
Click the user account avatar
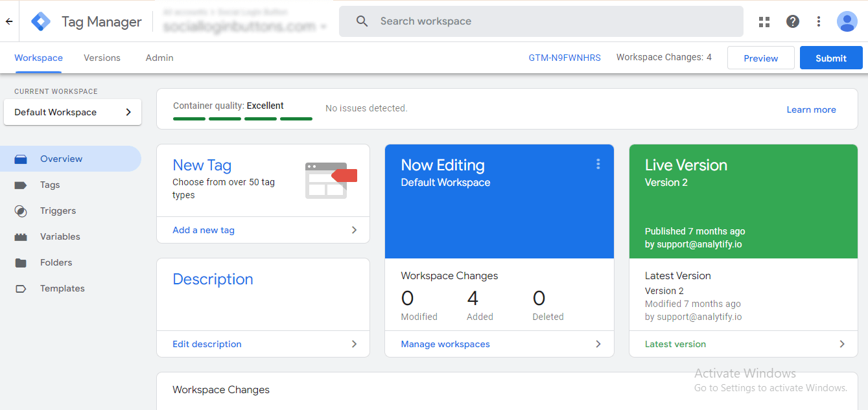(x=847, y=21)
